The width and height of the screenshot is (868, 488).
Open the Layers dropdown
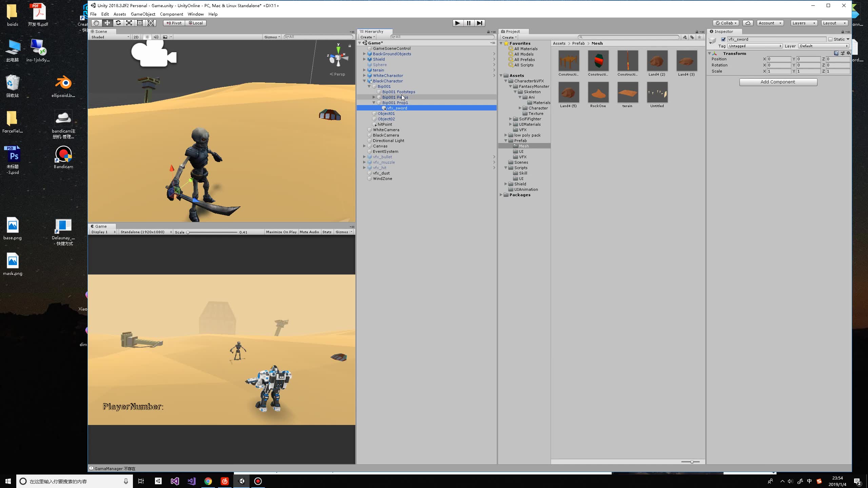[x=804, y=23]
